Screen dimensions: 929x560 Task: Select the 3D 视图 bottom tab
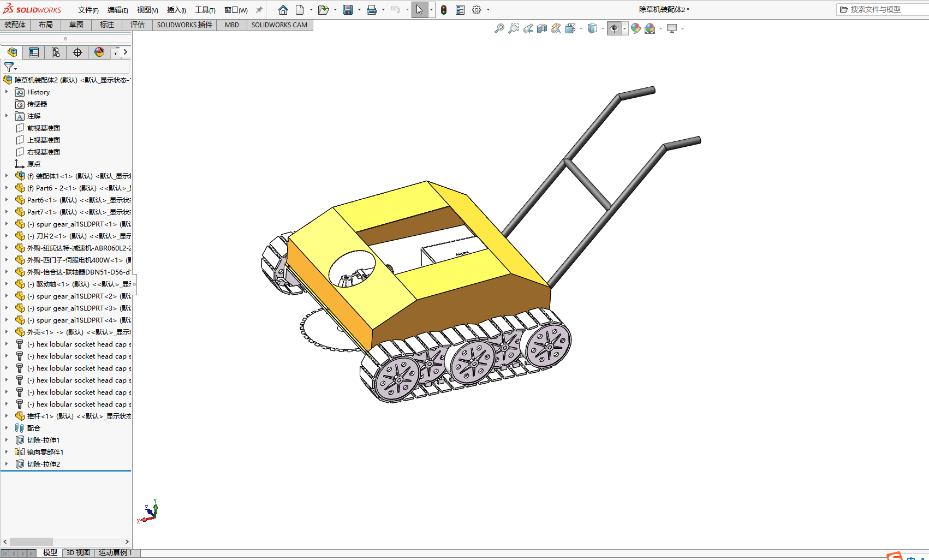[x=78, y=552]
